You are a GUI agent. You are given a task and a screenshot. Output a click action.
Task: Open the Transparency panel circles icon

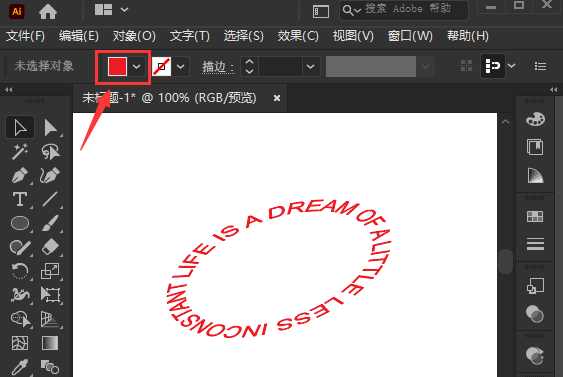coord(535,314)
